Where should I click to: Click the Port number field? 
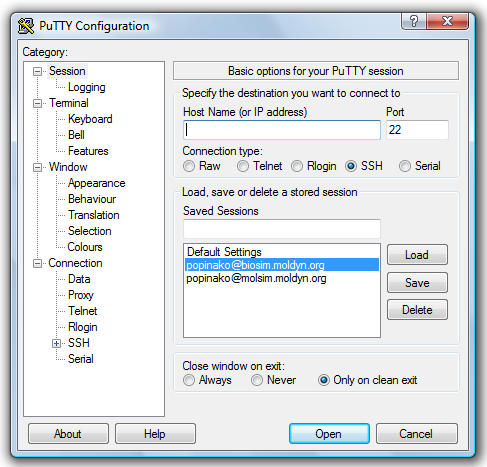click(x=417, y=130)
